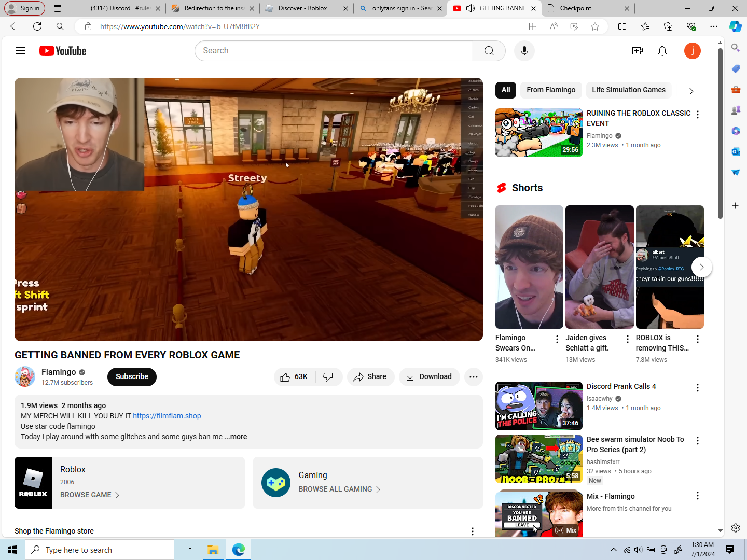The height and width of the screenshot is (560, 747).
Task: Open options for ROBLOX is removing short
Action: point(698,339)
